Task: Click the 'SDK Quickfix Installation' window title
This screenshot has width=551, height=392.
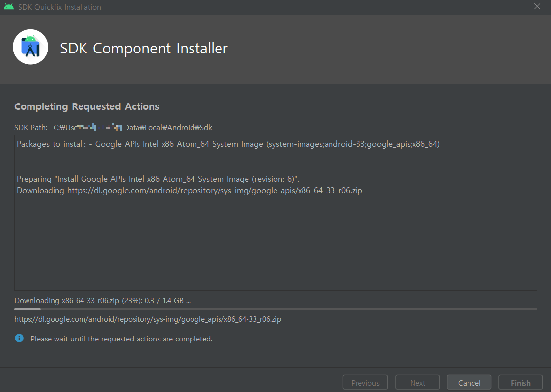Action: pyautogui.click(x=59, y=7)
